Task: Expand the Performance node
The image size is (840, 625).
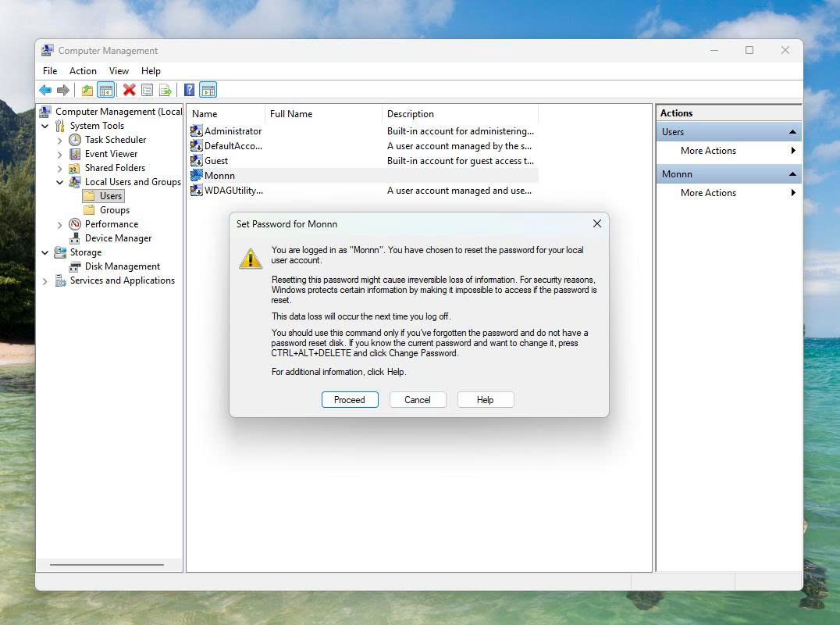Action: 59,224
